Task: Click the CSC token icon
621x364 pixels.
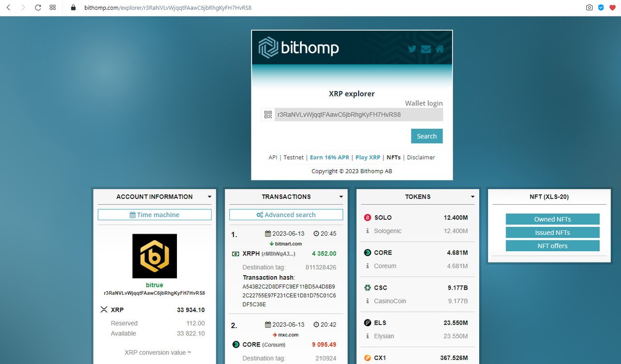Action: click(x=367, y=288)
